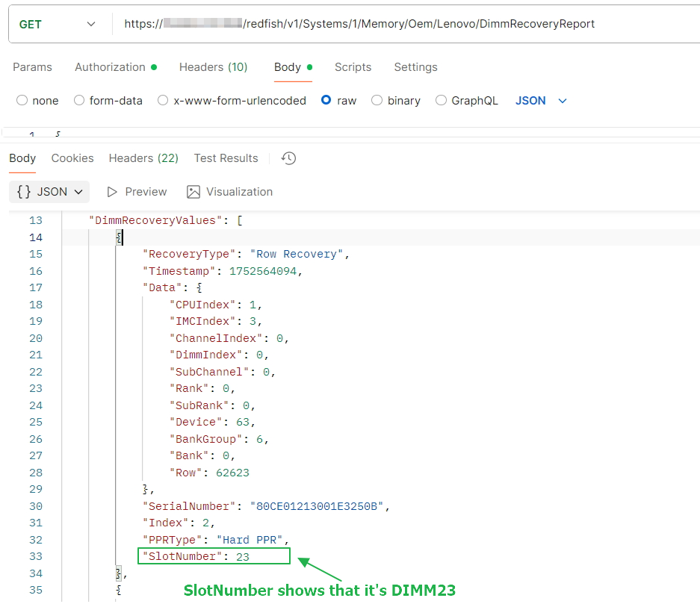Image resolution: width=700 pixels, height=604 pixels.
Task: Switch to the Params tab
Action: tap(32, 67)
